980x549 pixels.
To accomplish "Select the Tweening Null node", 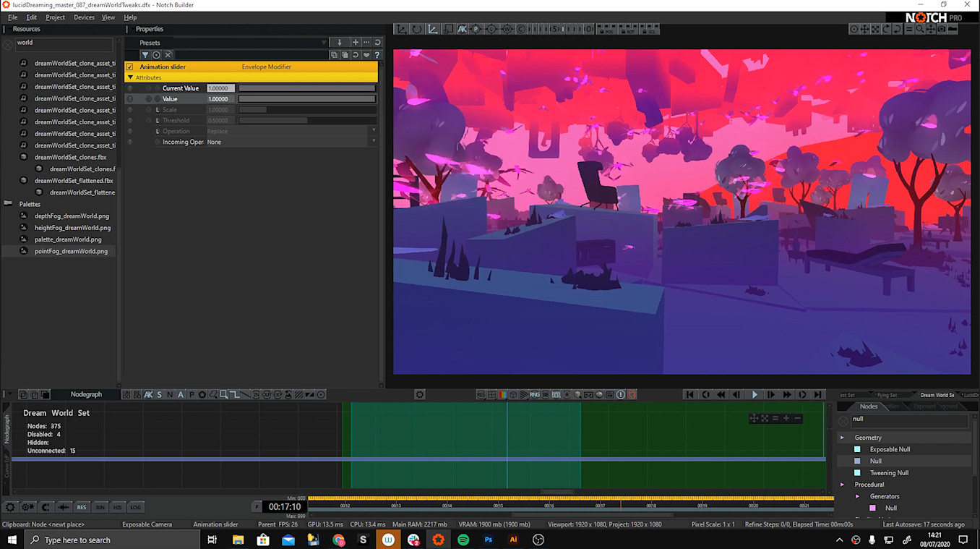I will click(x=889, y=473).
